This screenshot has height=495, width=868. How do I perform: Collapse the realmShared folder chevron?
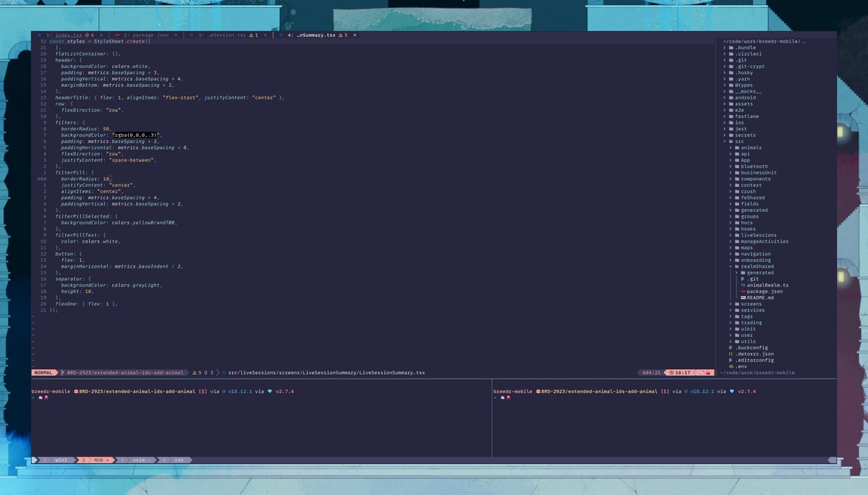pyautogui.click(x=730, y=266)
